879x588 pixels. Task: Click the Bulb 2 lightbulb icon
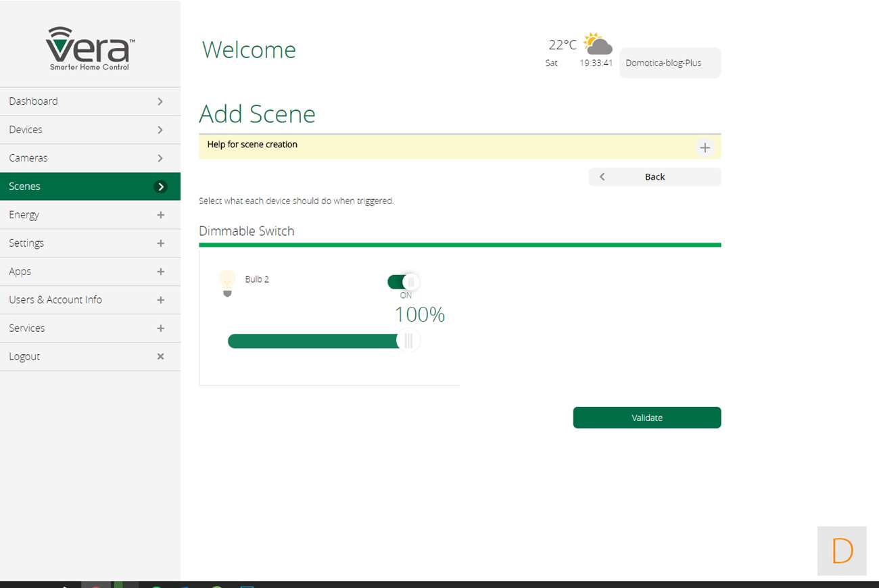227,283
